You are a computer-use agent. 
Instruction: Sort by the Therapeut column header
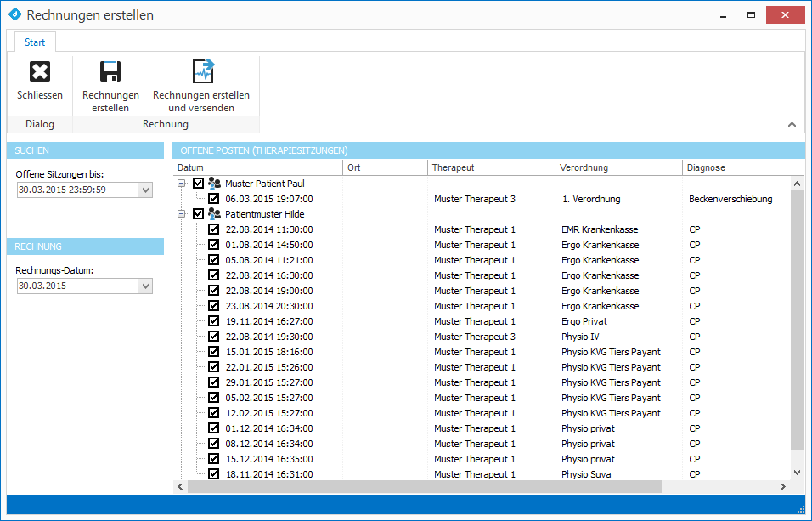click(x=491, y=167)
